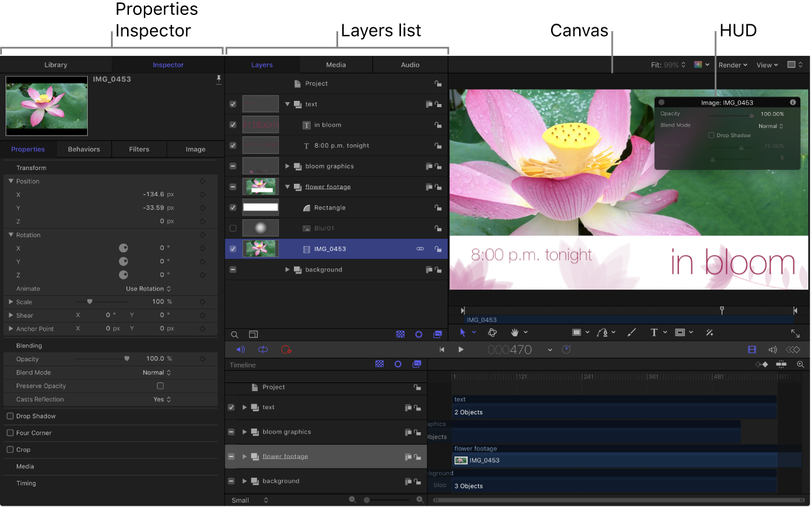This screenshot has height=507, width=812.
Task: Click the Render button
Action: [732, 64]
